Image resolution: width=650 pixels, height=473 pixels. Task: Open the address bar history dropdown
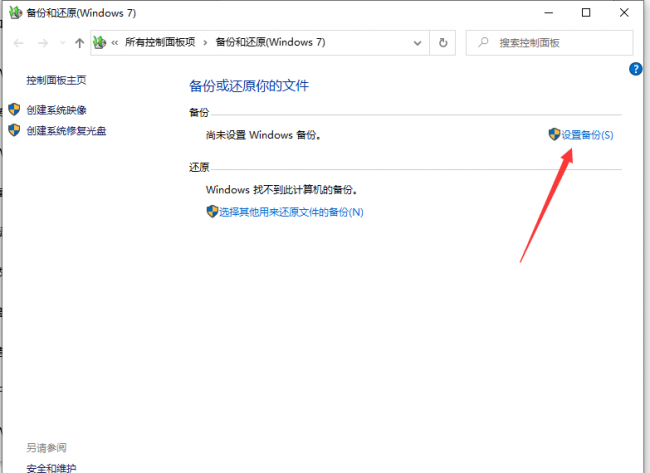click(417, 43)
